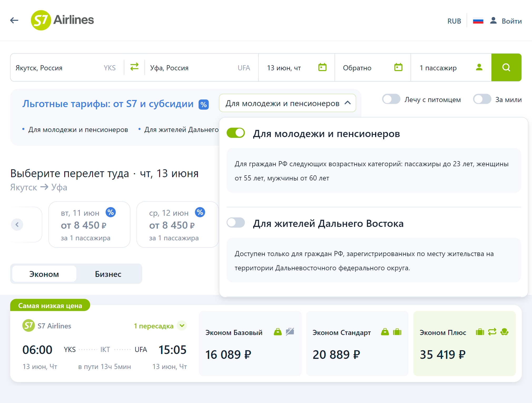Enable the За мили switch
This screenshot has width=532, height=403.
pyautogui.click(x=482, y=99)
